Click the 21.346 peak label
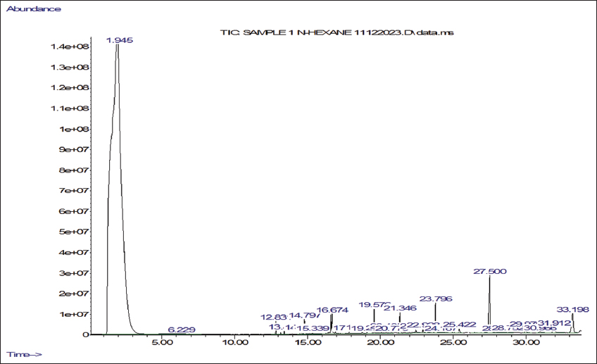This screenshot has width=597, height=364. coord(400,308)
